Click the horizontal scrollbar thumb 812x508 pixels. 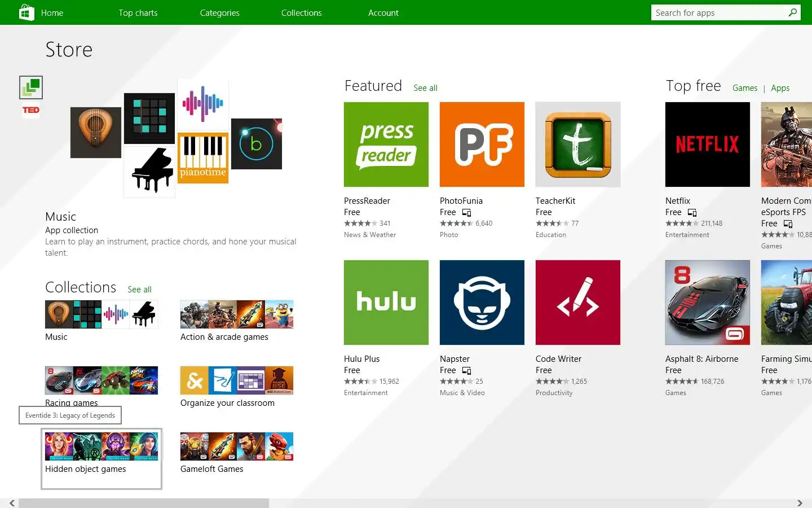144,503
